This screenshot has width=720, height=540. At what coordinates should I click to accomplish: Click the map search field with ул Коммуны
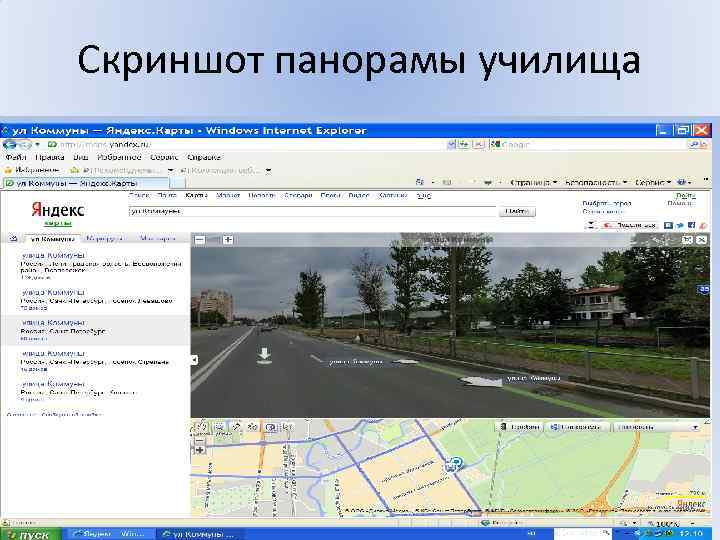pos(312,212)
